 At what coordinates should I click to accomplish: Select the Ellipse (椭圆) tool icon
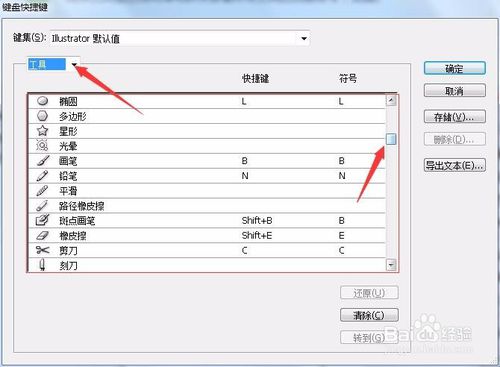[43, 101]
